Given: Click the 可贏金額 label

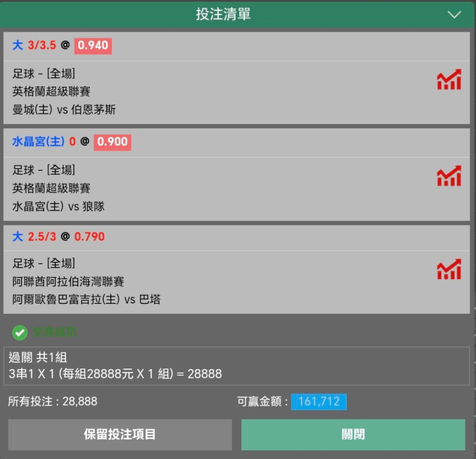Looking at the screenshot, I should [x=262, y=402].
